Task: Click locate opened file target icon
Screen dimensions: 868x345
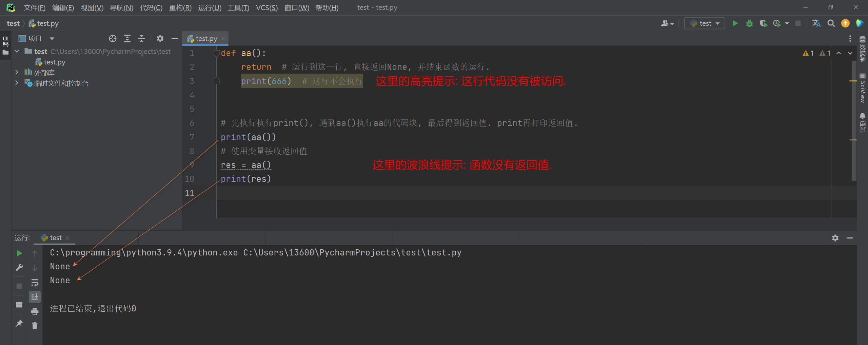Action: (113, 39)
